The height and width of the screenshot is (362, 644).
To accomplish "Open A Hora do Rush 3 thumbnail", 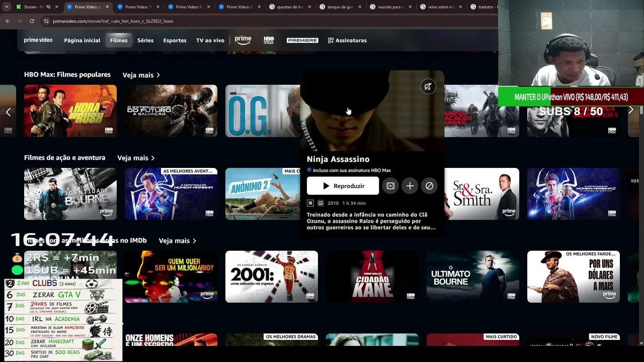I will click(x=70, y=111).
